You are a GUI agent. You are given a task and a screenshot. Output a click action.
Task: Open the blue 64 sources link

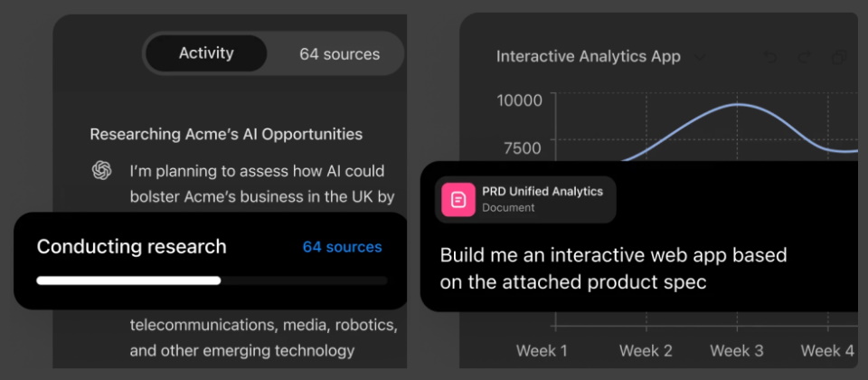[x=342, y=247]
